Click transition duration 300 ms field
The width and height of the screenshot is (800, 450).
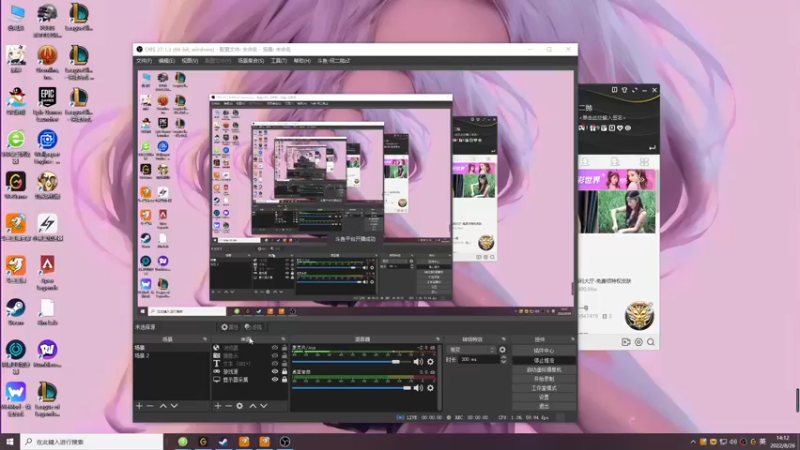tap(479, 360)
